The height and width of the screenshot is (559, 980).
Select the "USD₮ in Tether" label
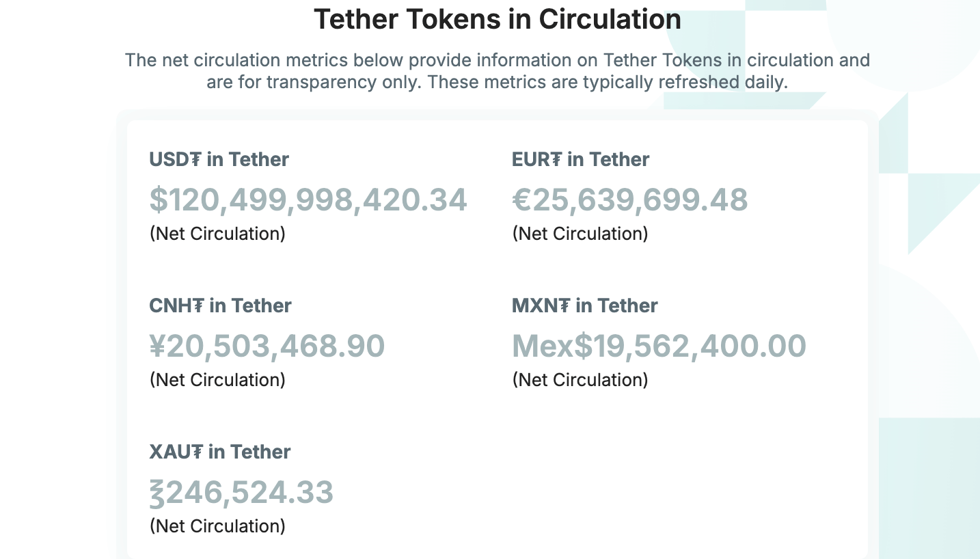click(x=219, y=159)
